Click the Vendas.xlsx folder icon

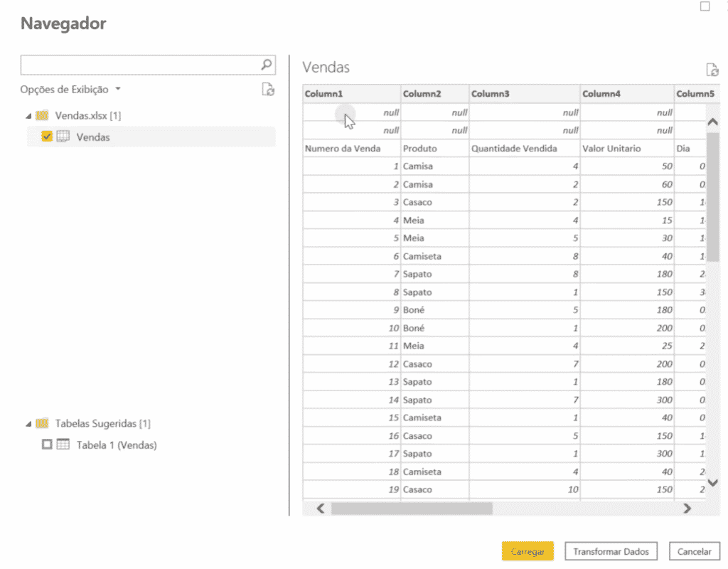coord(43,115)
